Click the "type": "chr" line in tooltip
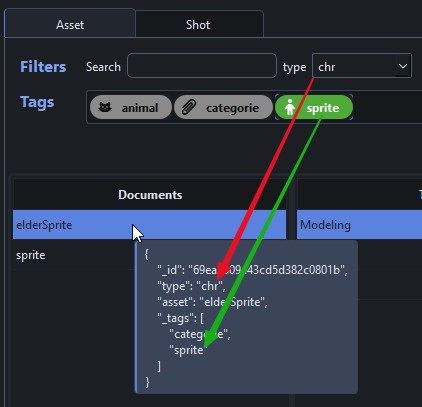 pyautogui.click(x=191, y=286)
